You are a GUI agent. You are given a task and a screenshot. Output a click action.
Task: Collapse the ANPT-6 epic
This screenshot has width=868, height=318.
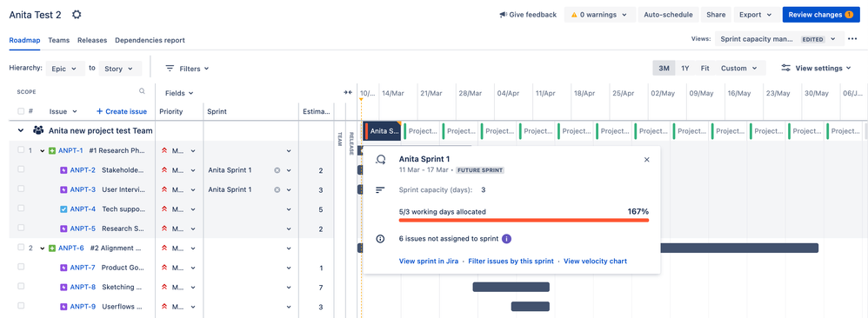coord(42,248)
